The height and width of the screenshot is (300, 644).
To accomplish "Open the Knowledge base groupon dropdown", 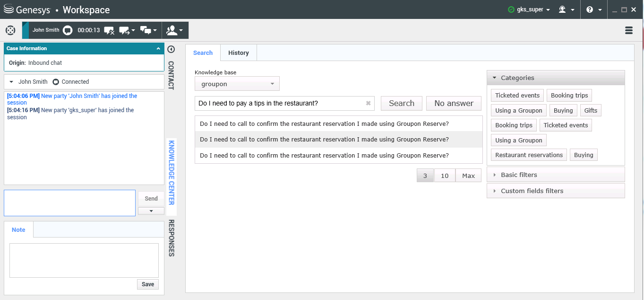I will (237, 84).
